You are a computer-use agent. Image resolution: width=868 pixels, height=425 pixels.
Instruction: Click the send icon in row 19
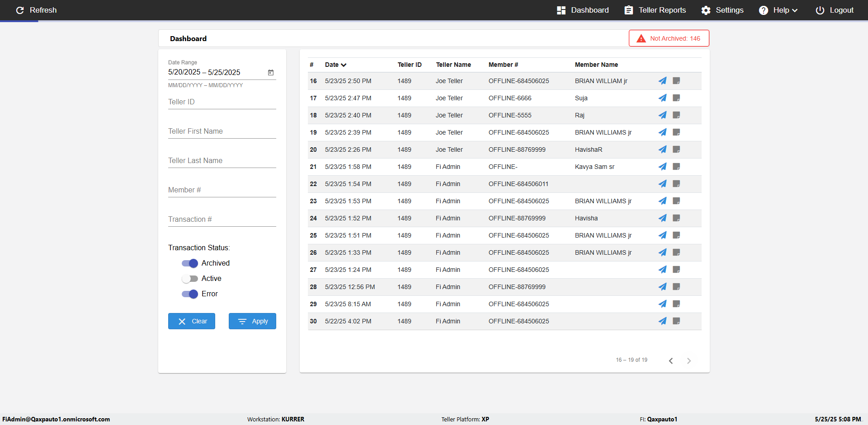662,132
